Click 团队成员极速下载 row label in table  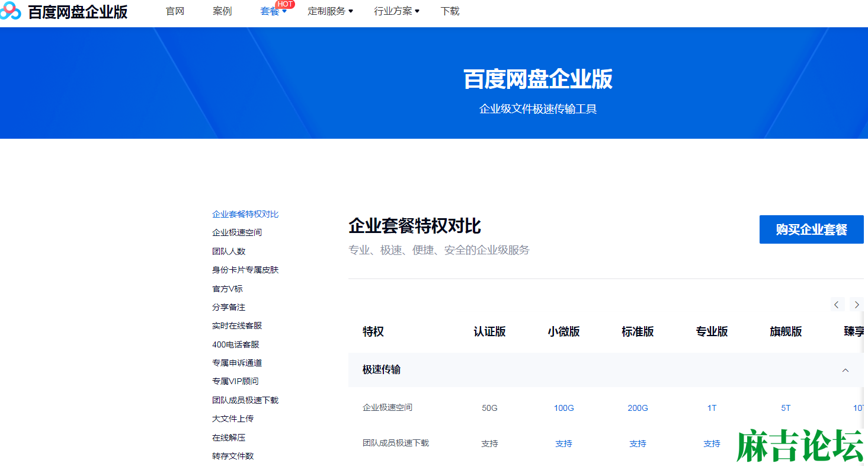click(396, 443)
